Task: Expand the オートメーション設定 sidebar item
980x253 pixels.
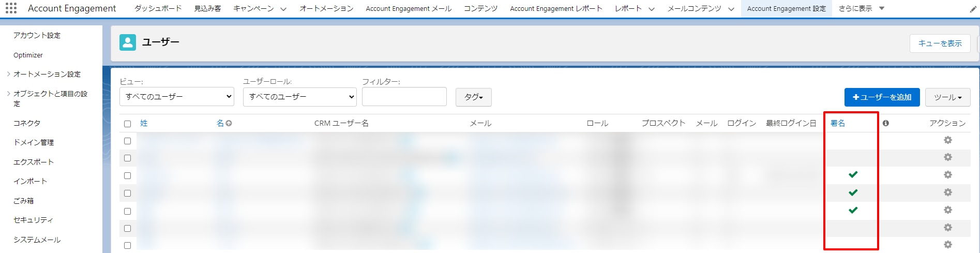Action: click(x=47, y=74)
